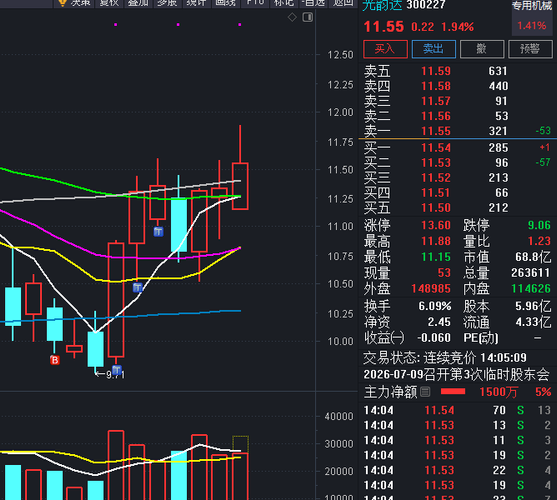
Task: Click the red B buy signal marker
Action: tap(54, 360)
